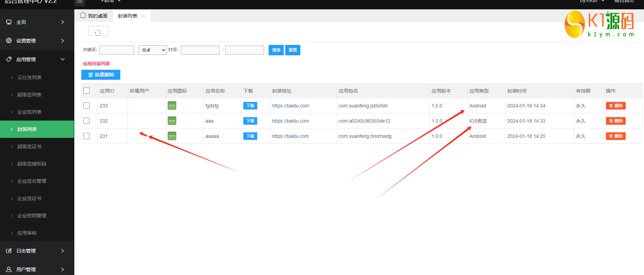Close the 封装列表 tab
The width and height of the screenshot is (644, 275).
pos(143,16)
